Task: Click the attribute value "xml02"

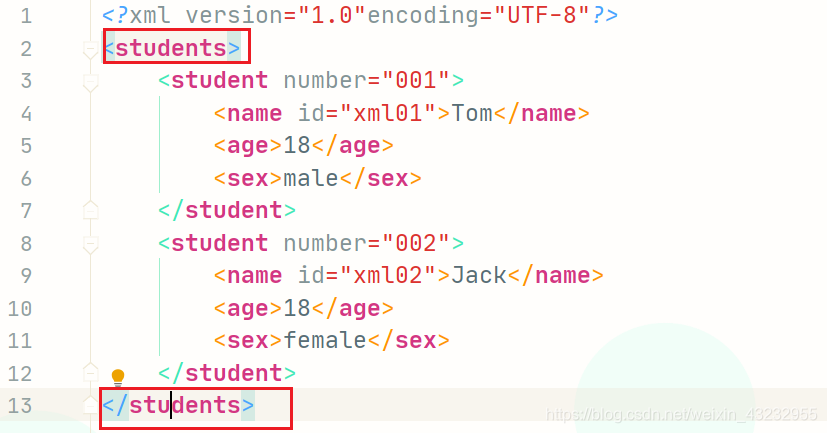Action: 388,275
